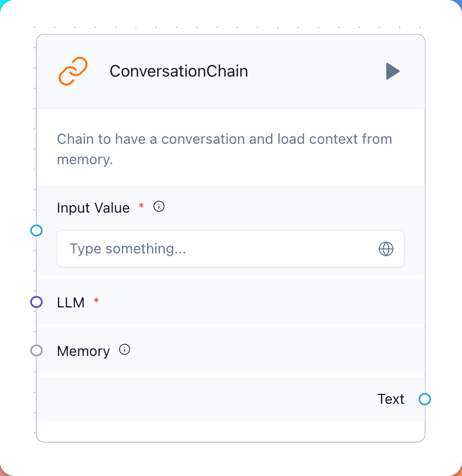Click the chain description text
Screen dimensions: 462x476
click(224, 149)
